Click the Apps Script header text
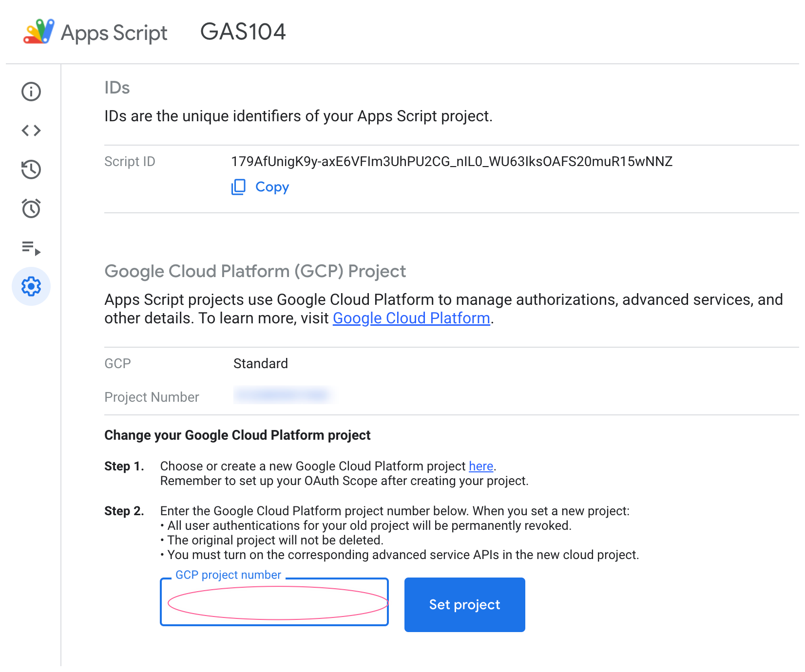 pos(114,33)
